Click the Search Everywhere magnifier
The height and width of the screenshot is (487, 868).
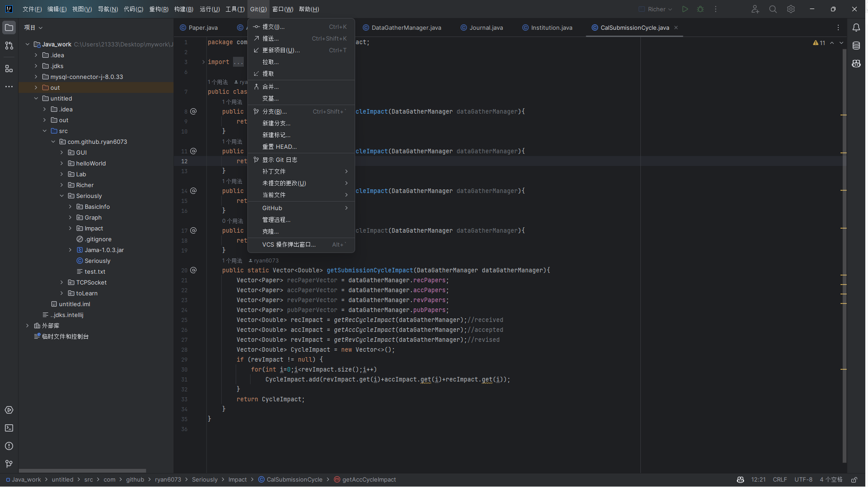pos(773,9)
